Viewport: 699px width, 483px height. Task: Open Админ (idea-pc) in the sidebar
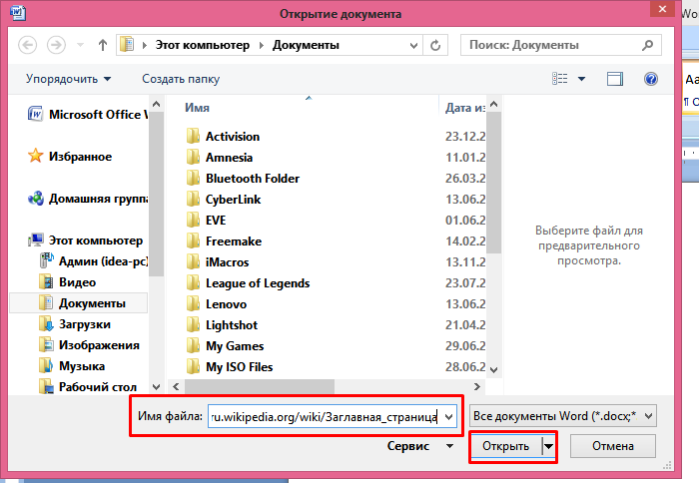coord(94,261)
